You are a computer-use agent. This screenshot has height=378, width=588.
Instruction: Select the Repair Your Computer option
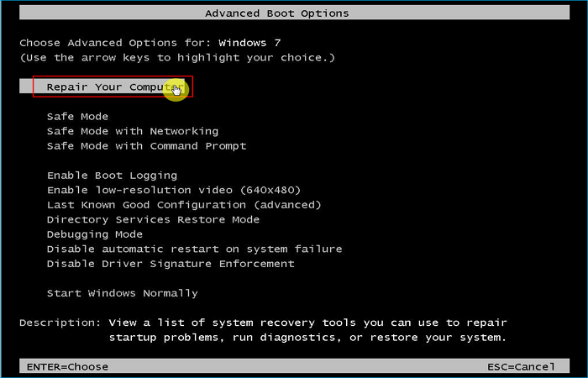113,87
